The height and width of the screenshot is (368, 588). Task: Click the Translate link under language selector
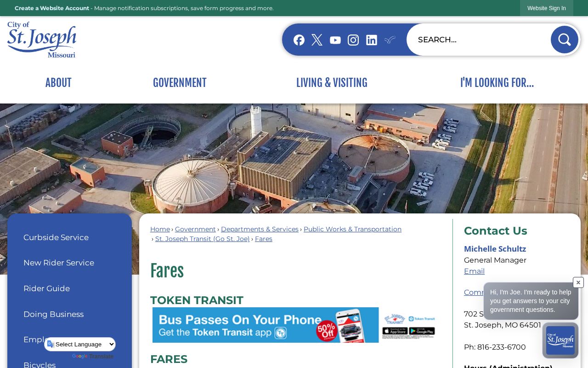[x=101, y=356]
